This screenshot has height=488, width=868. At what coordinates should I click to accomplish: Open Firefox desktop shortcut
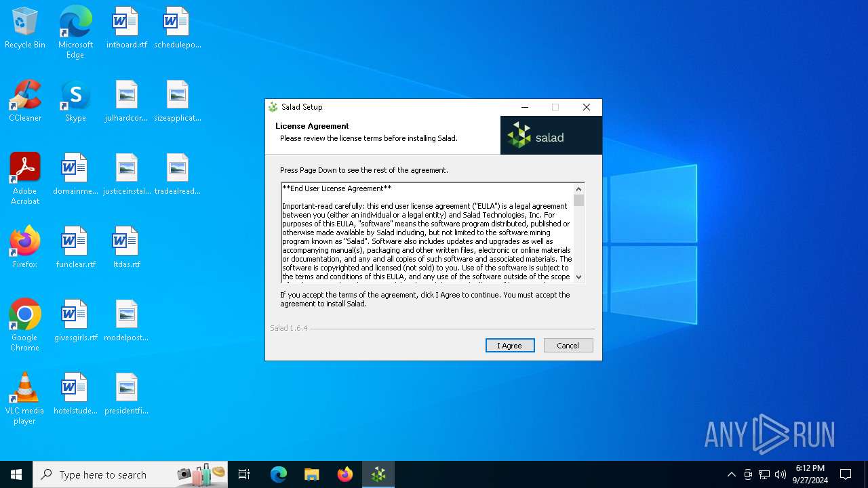(x=25, y=248)
